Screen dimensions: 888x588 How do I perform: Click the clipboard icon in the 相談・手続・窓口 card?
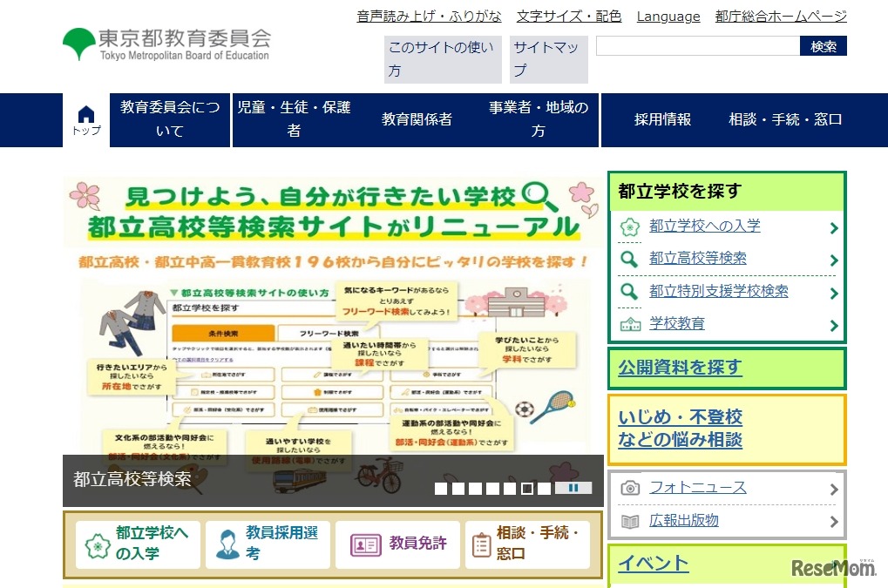coord(481,545)
